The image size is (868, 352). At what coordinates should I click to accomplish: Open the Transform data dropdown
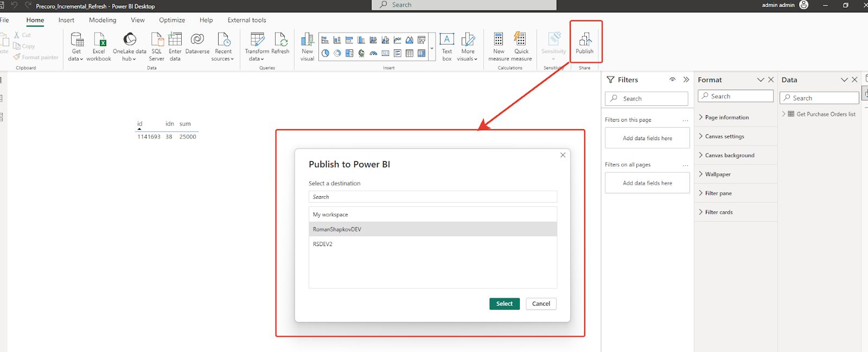257,47
